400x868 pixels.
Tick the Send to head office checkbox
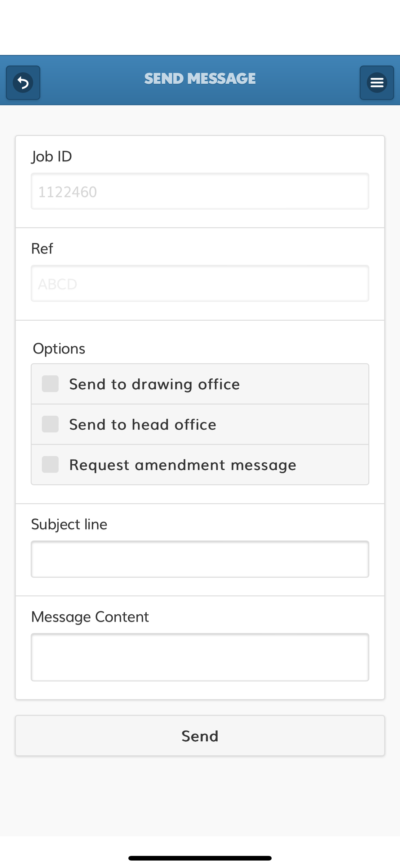pos(50,424)
